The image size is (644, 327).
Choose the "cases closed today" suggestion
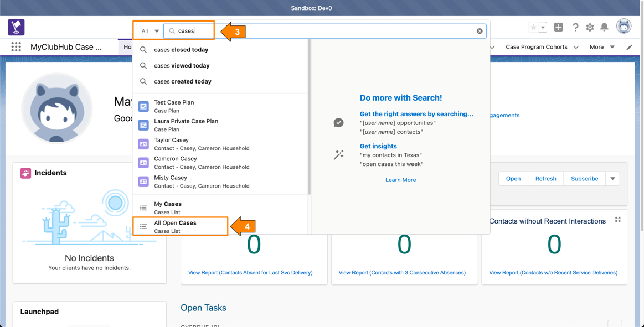181,50
